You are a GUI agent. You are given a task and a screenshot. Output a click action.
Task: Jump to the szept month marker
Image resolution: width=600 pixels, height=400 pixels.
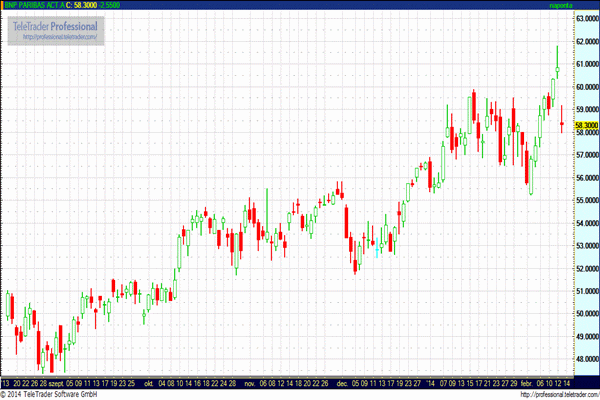click(56, 383)
